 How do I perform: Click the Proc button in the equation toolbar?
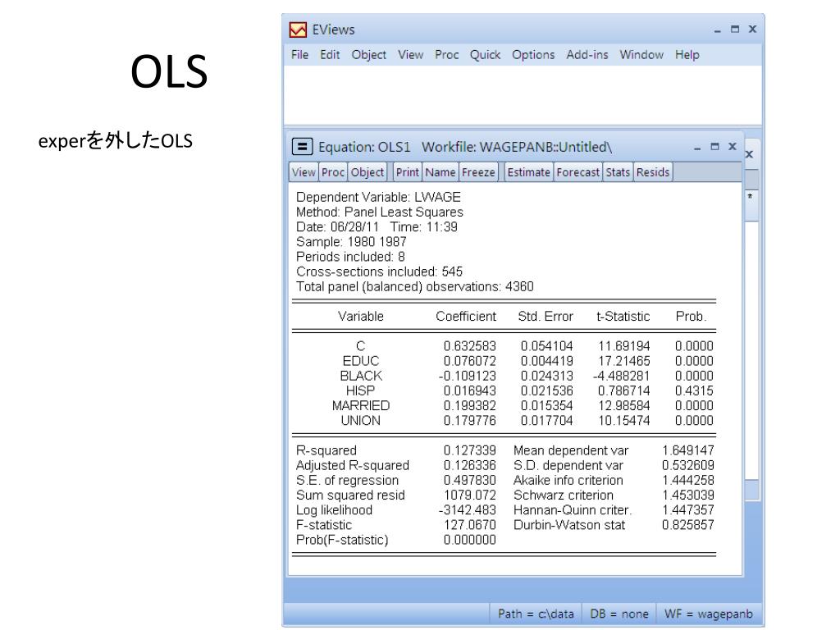(333, 172)
